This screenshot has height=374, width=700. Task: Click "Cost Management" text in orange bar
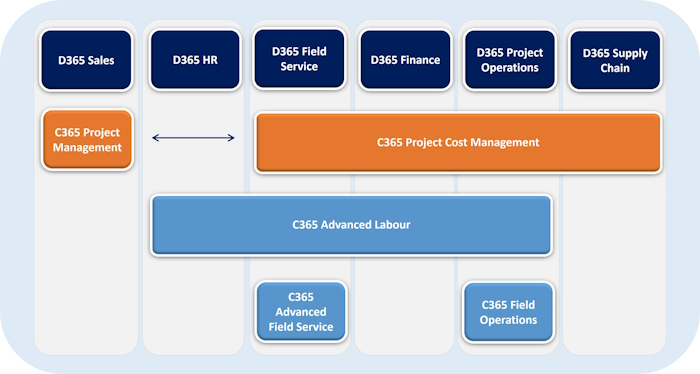(x=492, y=142)
